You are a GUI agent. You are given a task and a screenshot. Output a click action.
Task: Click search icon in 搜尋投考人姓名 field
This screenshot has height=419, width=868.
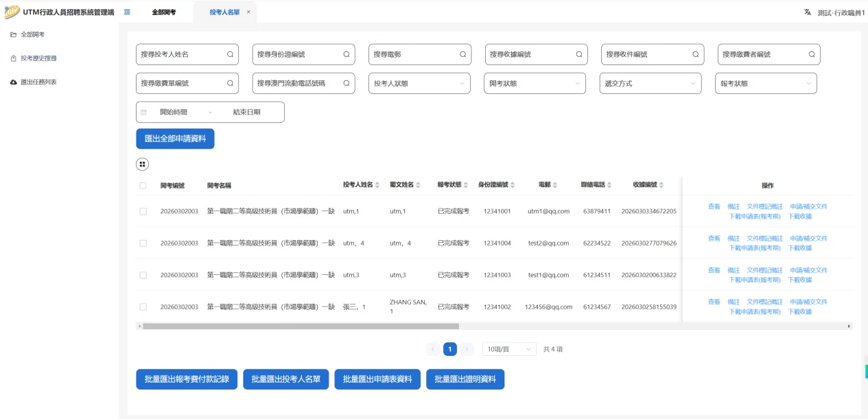click(x=231, y=54)
